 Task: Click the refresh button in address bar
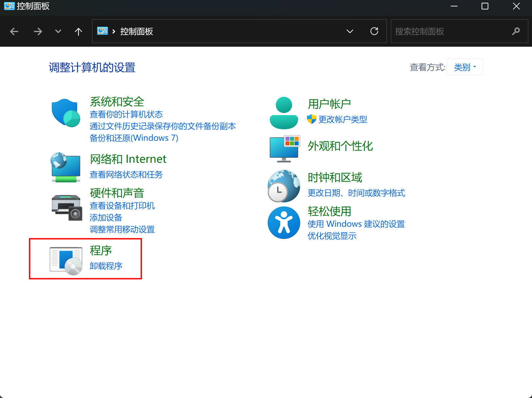(374, 31)
